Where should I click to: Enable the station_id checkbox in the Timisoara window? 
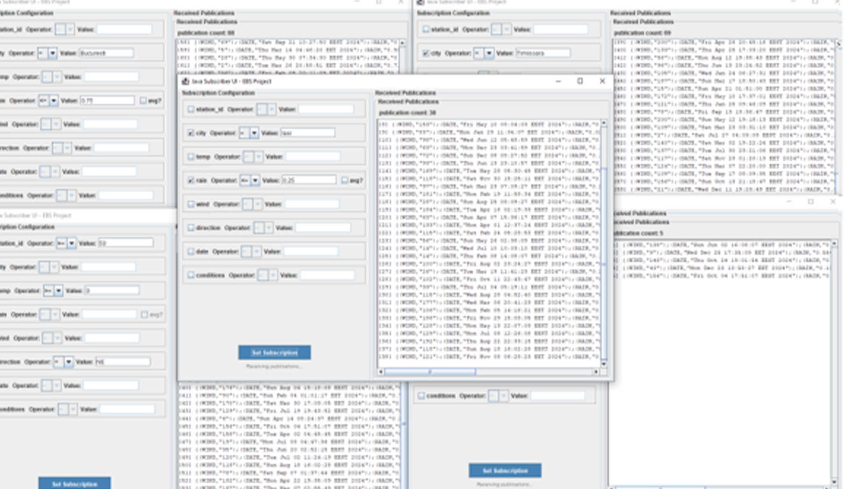pos(426,29)
